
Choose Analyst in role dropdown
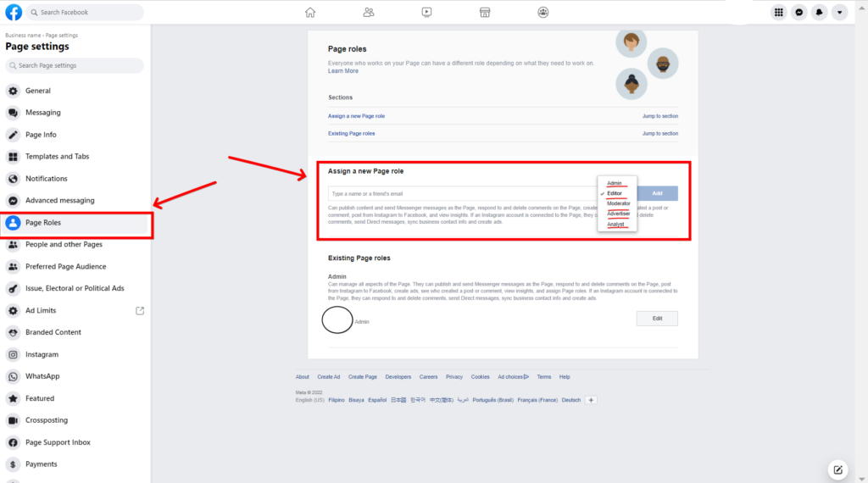click(615, 224)
